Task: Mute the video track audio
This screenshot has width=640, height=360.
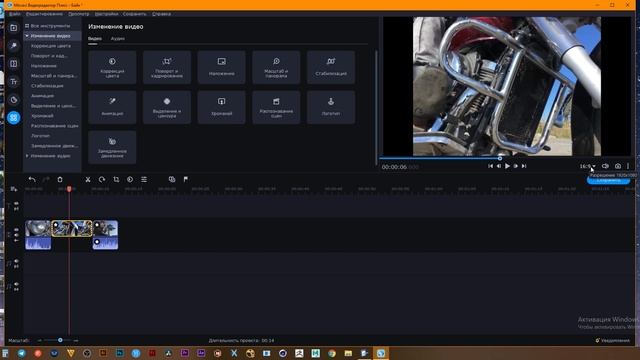Action: 16,235
